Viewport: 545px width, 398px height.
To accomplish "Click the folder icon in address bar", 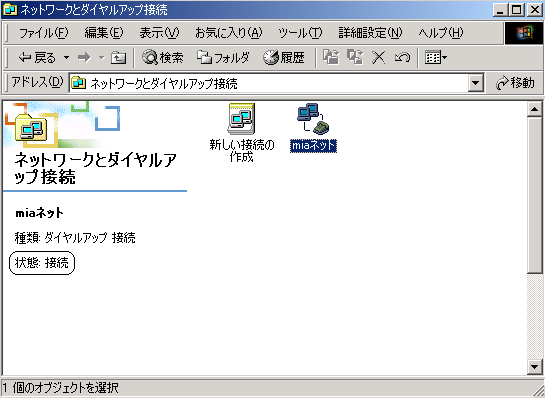I will click(78, 83).
